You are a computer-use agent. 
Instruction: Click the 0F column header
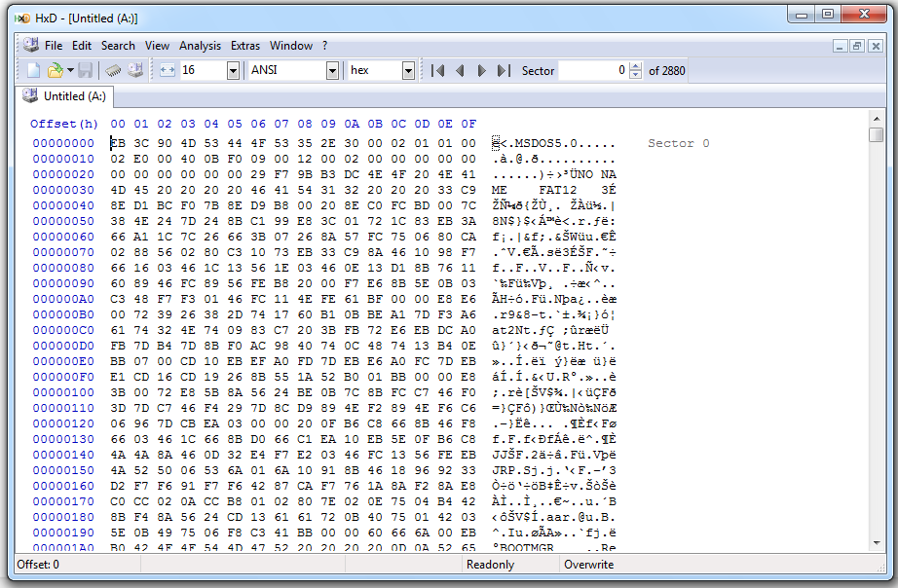[468, 124]
